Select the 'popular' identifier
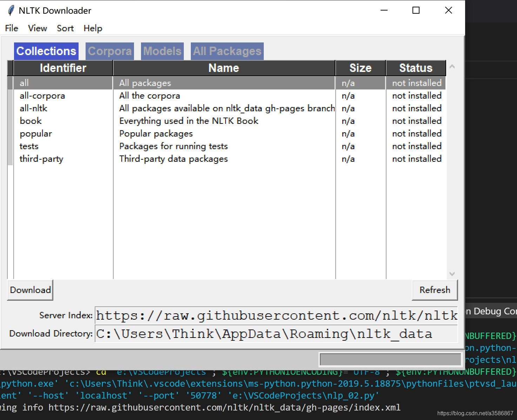Viewport: 517px width, 420px height. (36, 134)
